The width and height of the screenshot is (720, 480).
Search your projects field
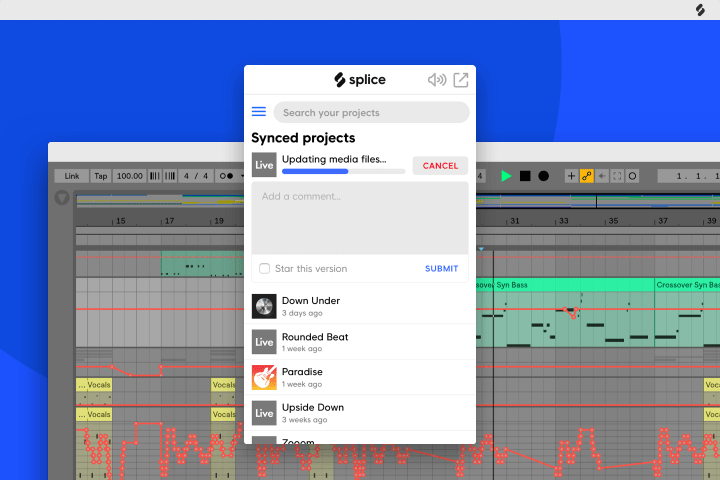(x=371, y=113)
